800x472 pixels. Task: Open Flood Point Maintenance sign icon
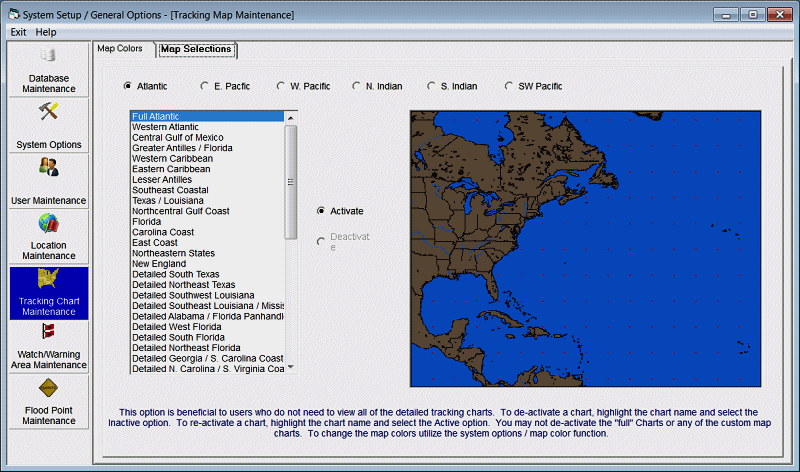[x=48, y=388]
